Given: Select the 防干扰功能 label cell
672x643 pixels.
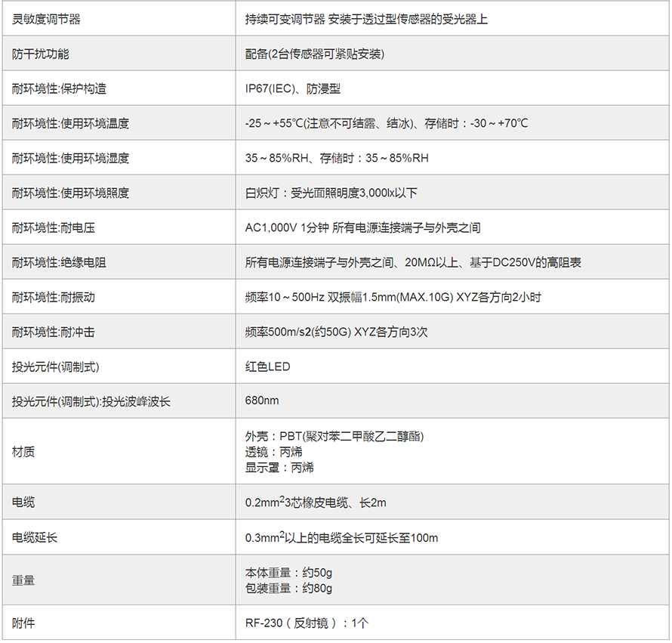Looking at the screenshot, I should pos(40,54).
